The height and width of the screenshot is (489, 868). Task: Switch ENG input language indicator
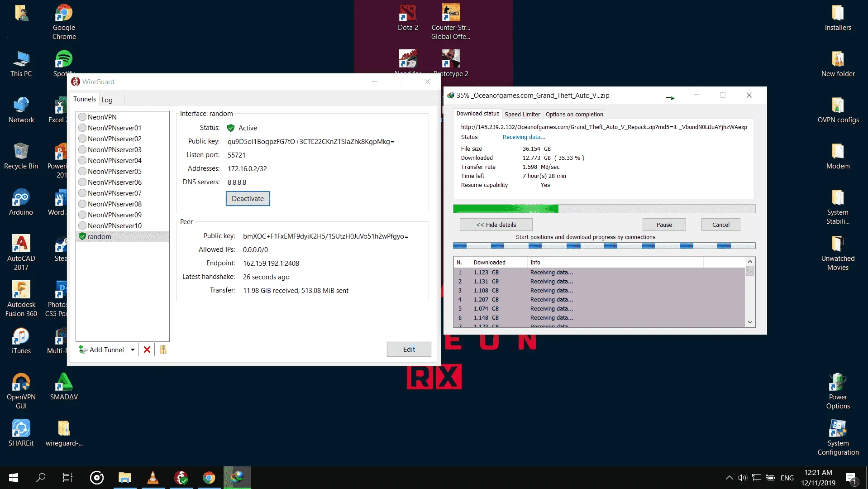pos(787,478)
